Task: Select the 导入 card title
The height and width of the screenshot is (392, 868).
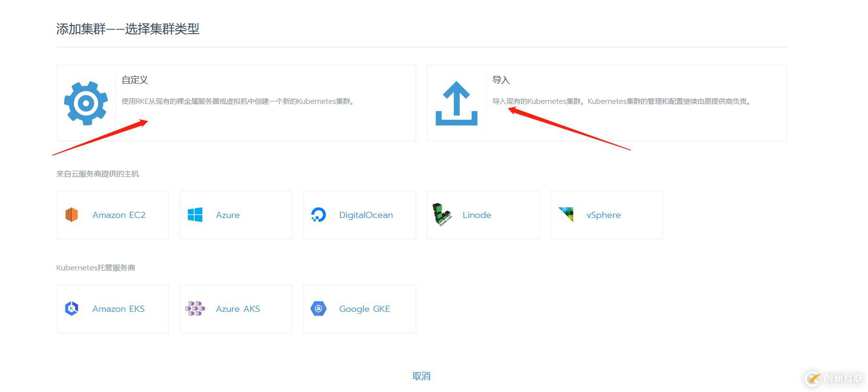Action: pyautogui.click(x=501, y=80)
